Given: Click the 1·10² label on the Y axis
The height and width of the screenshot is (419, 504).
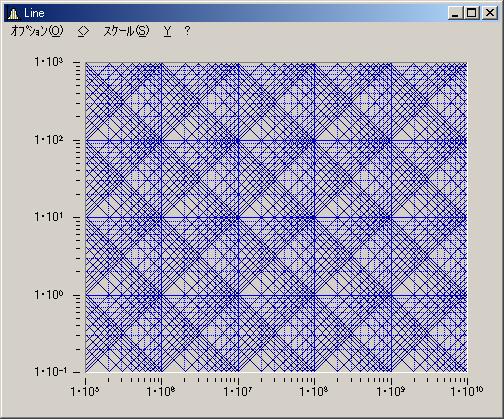Looking at the screenshot, I should coord(49,140).
